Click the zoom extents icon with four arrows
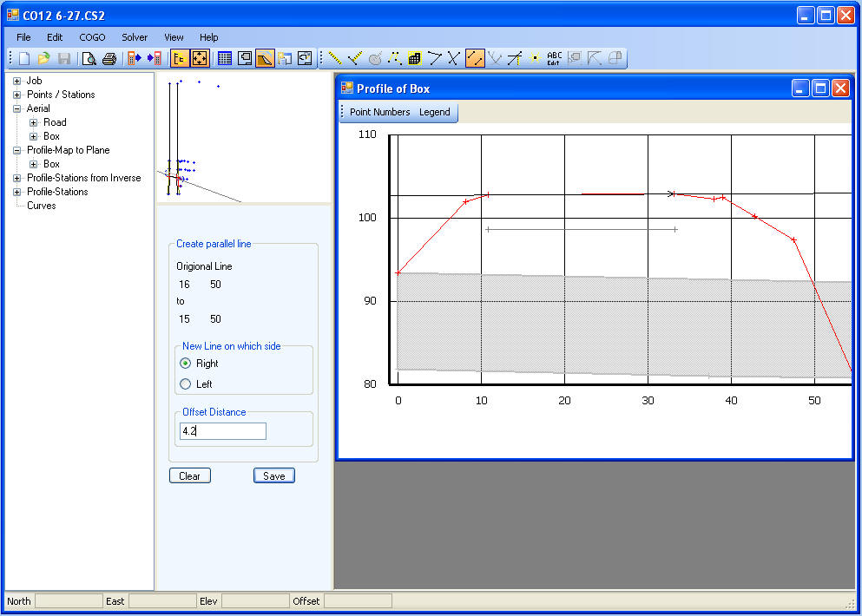This screenshot has width=862, height=616. click(x=200, y=58)
